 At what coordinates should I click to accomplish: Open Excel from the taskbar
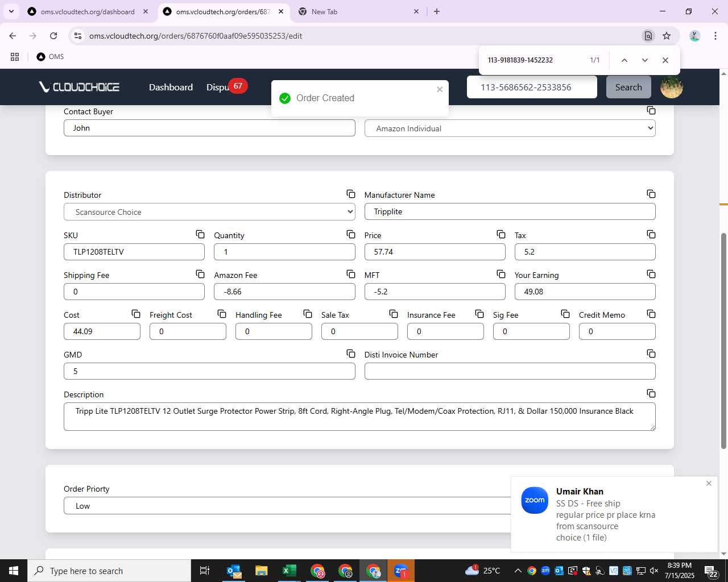tap(289, 571)
